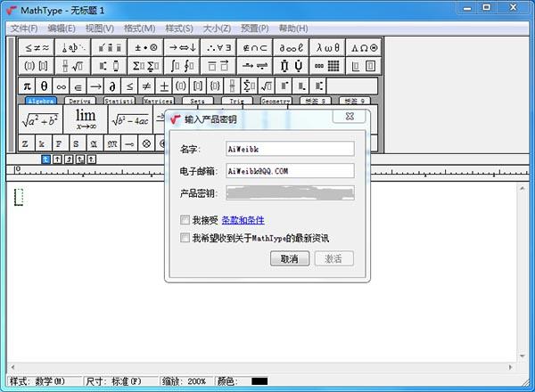Insert the infinity symbol
Screen dimensions: 535x392
(61, 86)
